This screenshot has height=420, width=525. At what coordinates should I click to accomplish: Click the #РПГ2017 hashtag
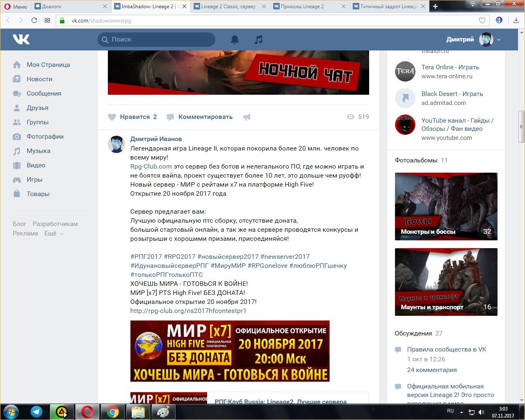click(146, 257)
